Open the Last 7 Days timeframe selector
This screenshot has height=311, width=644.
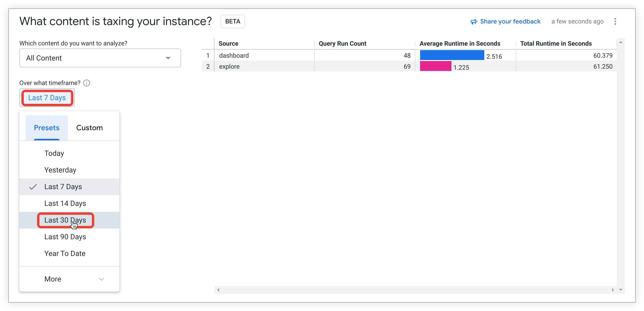click(47, 98)
